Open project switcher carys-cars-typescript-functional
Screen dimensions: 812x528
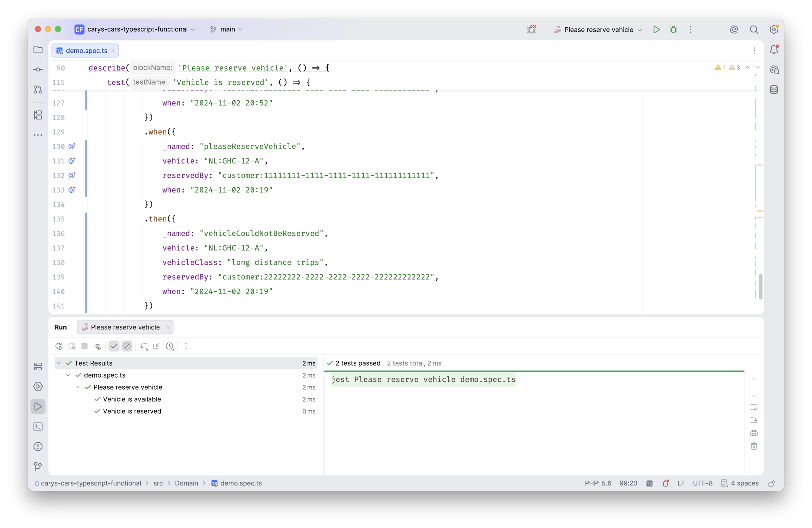(135, 29)
